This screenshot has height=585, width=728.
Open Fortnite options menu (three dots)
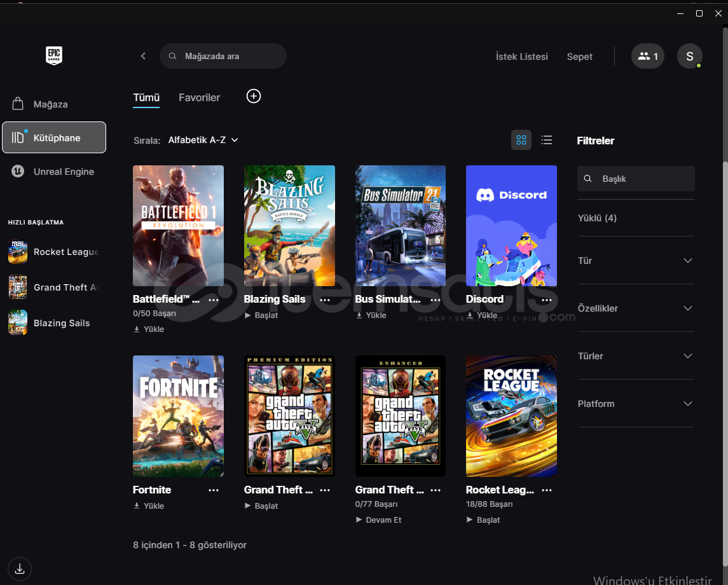(214, 490)
